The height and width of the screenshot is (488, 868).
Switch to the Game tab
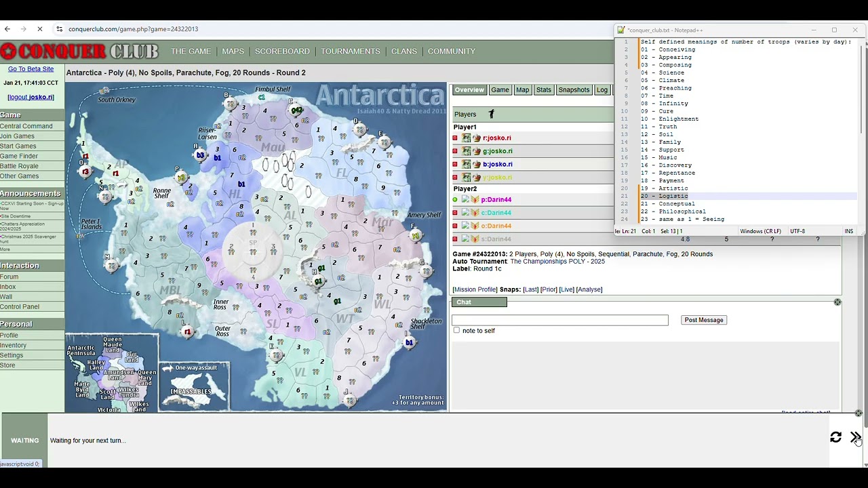(x=500, y=90)
